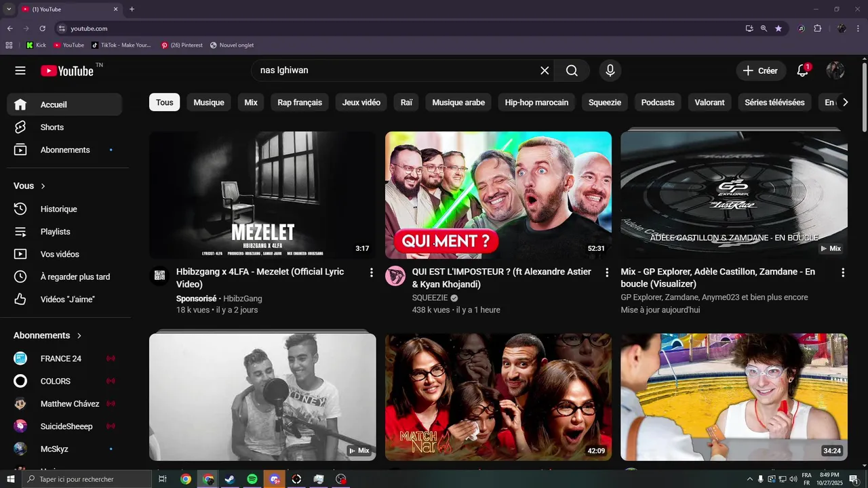Open Vos vidéos in the sidebar
The height and width of the screenshot is (488, 868).
[x=64, y=254]
